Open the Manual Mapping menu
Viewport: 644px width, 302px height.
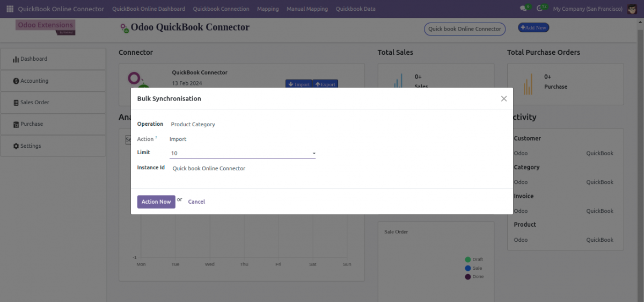307,9
